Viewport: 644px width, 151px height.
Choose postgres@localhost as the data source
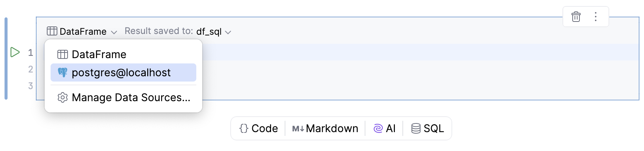coord(121,72)
